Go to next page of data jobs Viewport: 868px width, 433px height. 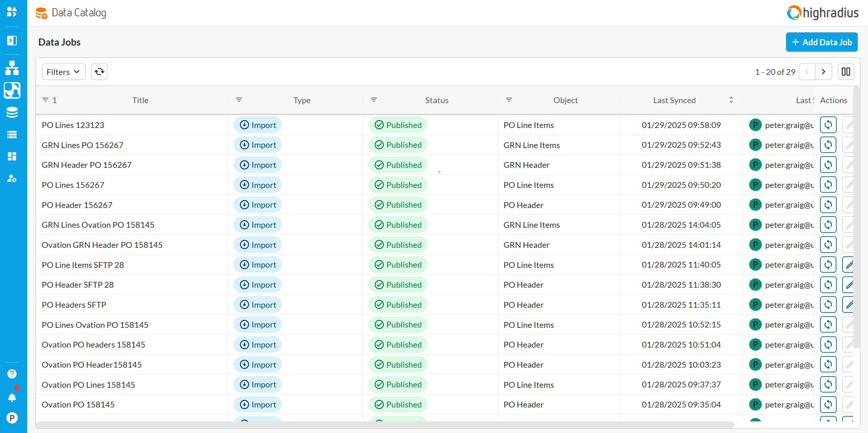point(824,71)
